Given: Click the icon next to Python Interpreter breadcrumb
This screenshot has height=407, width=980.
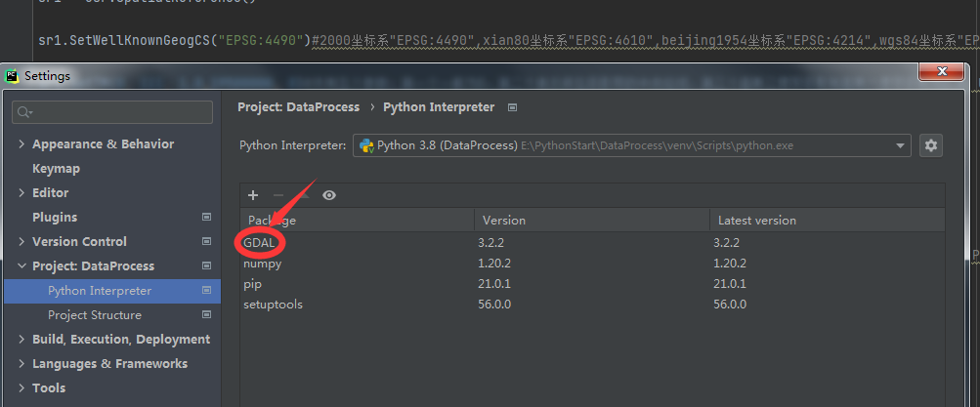Looking at the screenshot, I should [x=513, y=107].
